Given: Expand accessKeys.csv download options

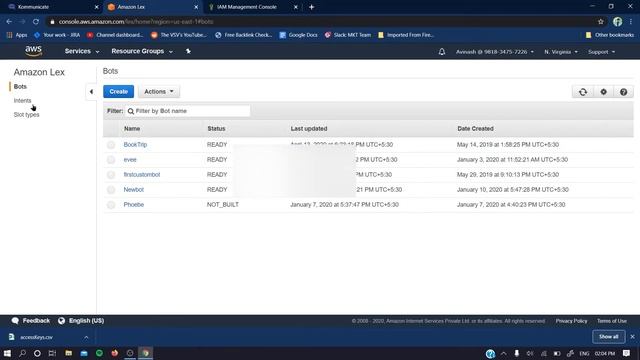Looking at the screenshot, I should 86,337.
